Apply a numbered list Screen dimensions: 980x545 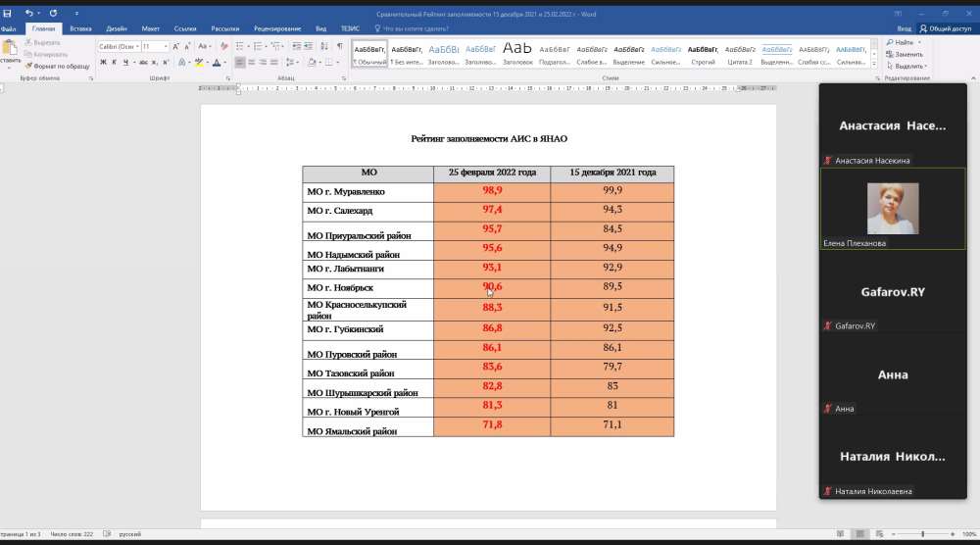click(x=258, y=46)
